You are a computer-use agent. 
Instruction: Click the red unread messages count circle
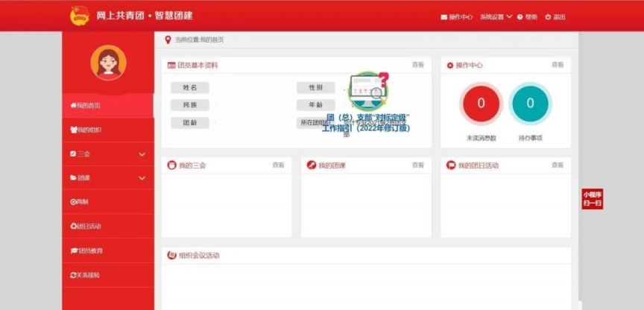point(481,104)
